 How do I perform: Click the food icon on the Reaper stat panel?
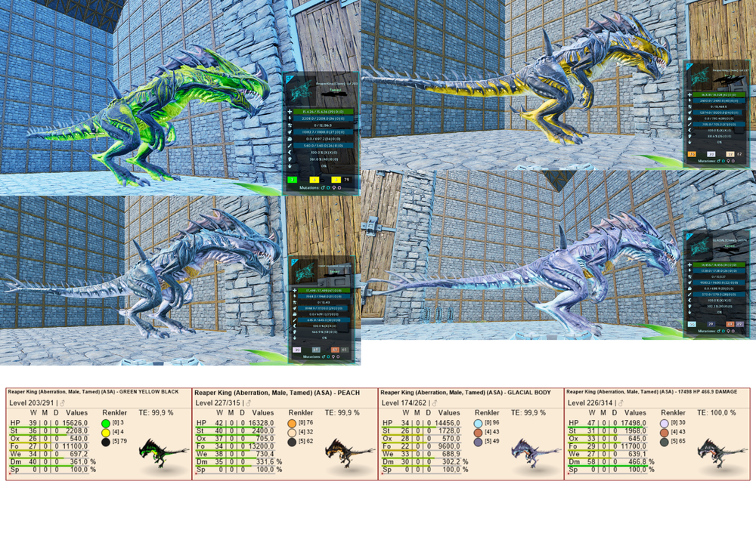289,132
